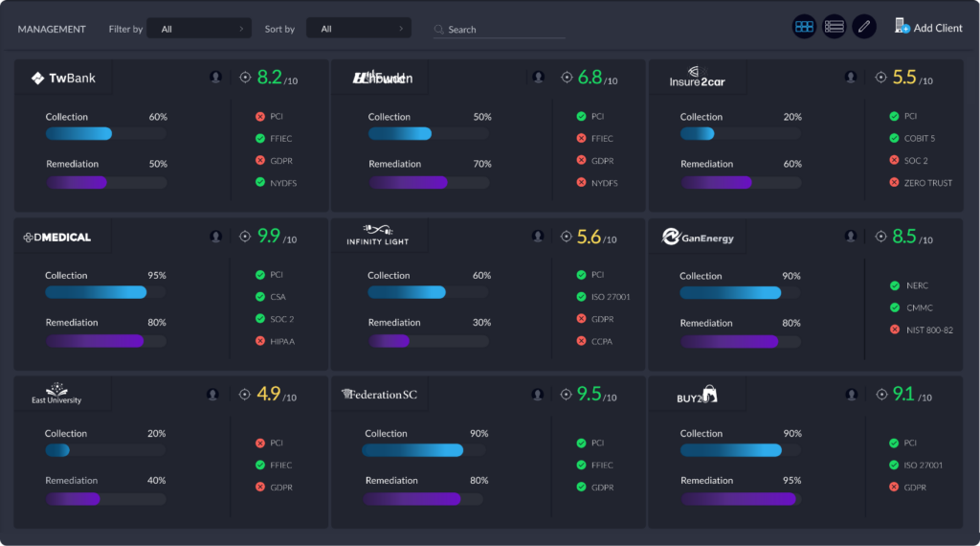Select the MANAGEMENT tab label

tap(52, 29)
